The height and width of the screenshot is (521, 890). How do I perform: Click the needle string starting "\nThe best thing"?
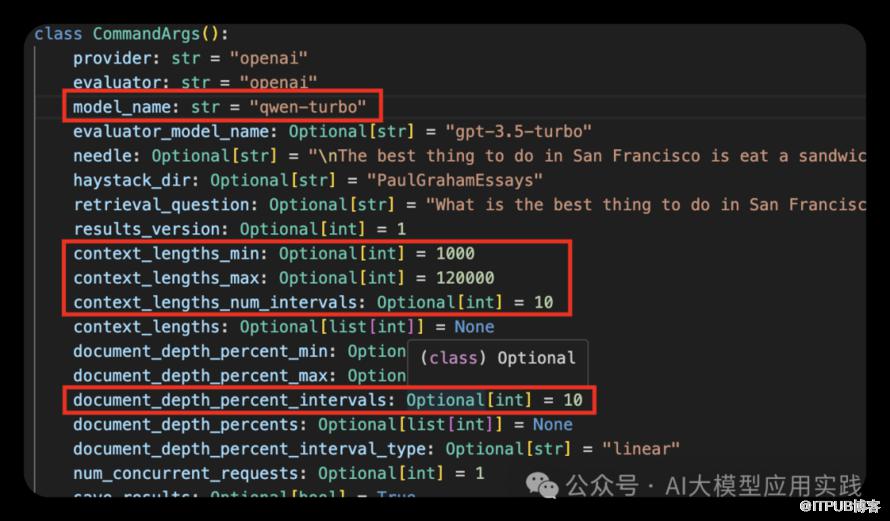click(x=587, y=156)
